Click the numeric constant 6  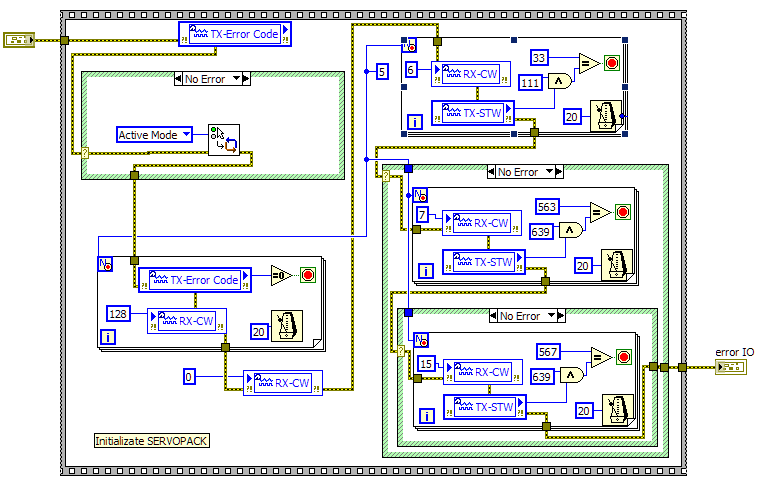click(411, 70)
